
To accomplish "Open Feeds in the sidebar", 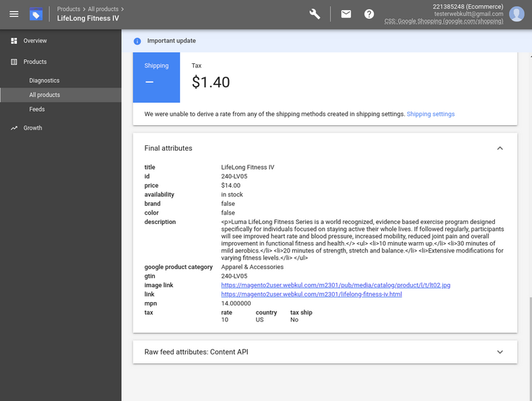I will coord(36,109).
